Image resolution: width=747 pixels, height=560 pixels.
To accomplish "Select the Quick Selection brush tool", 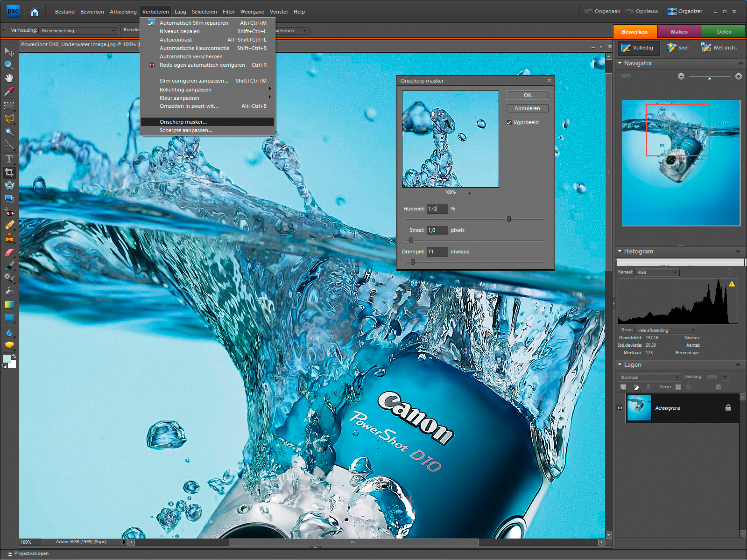I will coord(9,145).
